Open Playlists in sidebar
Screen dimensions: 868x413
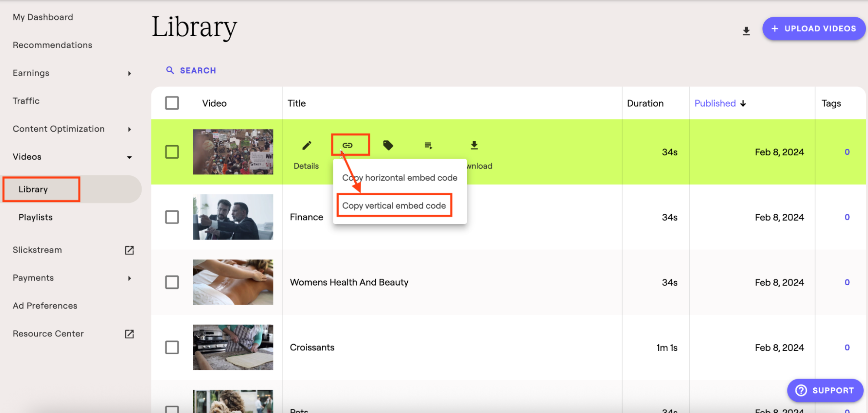[36, 217]
